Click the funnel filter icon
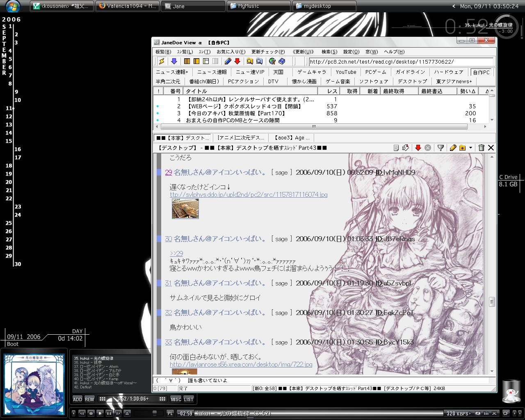Screen dimensions: 525x420 [x=441, y=148]
